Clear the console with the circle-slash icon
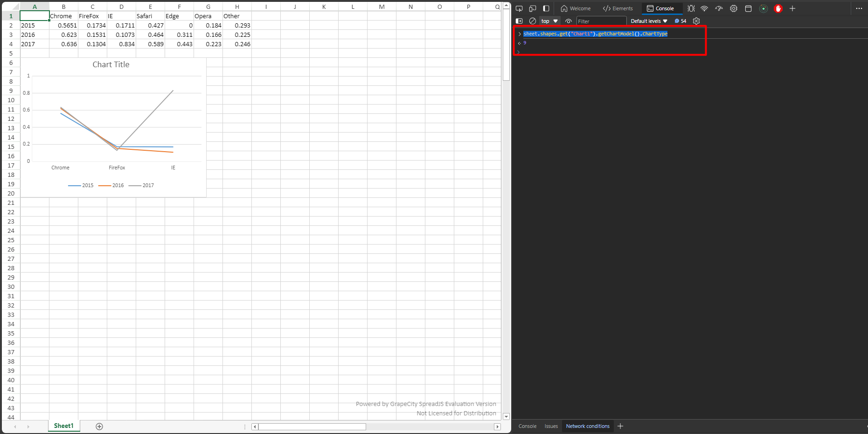The width and height of the screenshot is (868, 434). point(533,21)
